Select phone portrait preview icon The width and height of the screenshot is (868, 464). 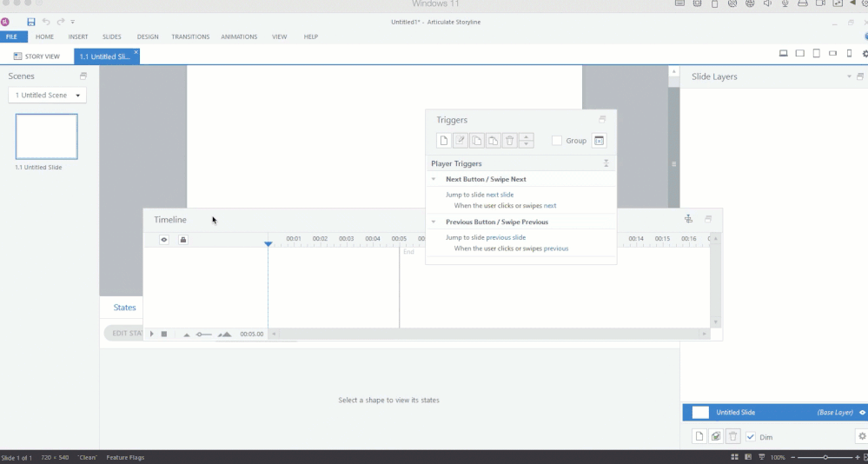point(849,54)
